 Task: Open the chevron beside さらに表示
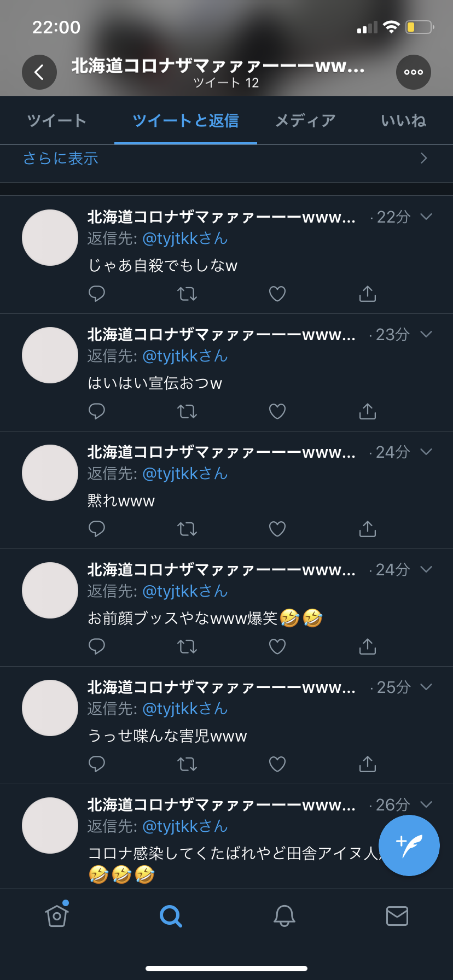423,158
